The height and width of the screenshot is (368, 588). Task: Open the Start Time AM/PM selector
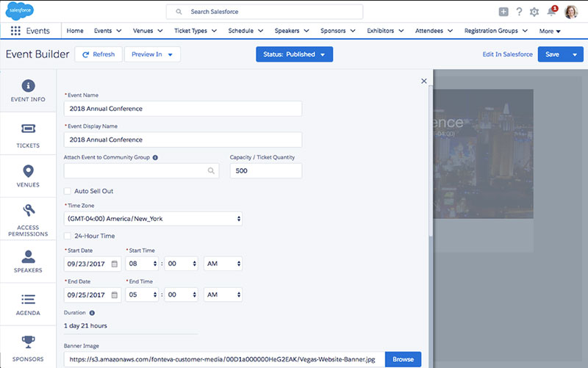223,264
